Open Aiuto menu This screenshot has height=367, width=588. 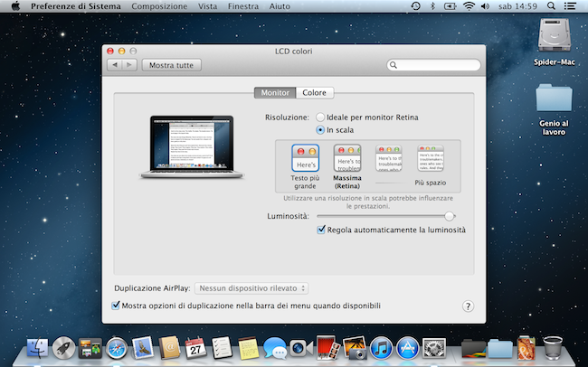(x=280, y=6)
